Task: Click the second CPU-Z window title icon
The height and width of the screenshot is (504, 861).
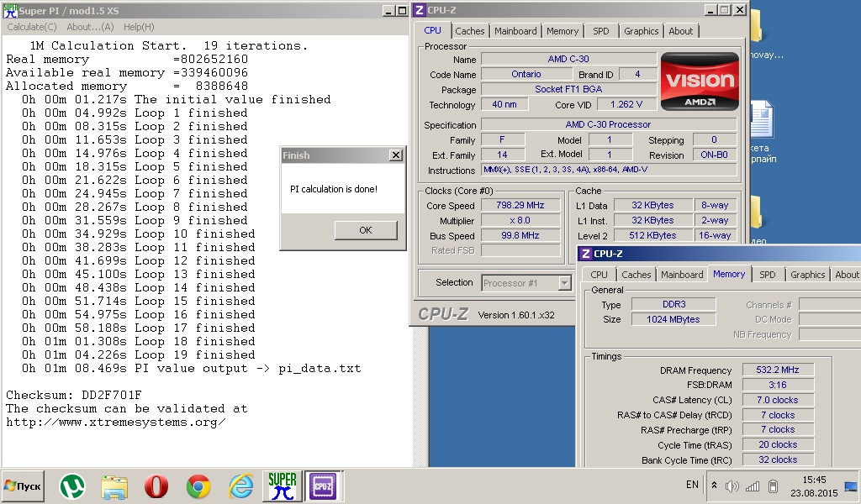Action: (586, 254)
